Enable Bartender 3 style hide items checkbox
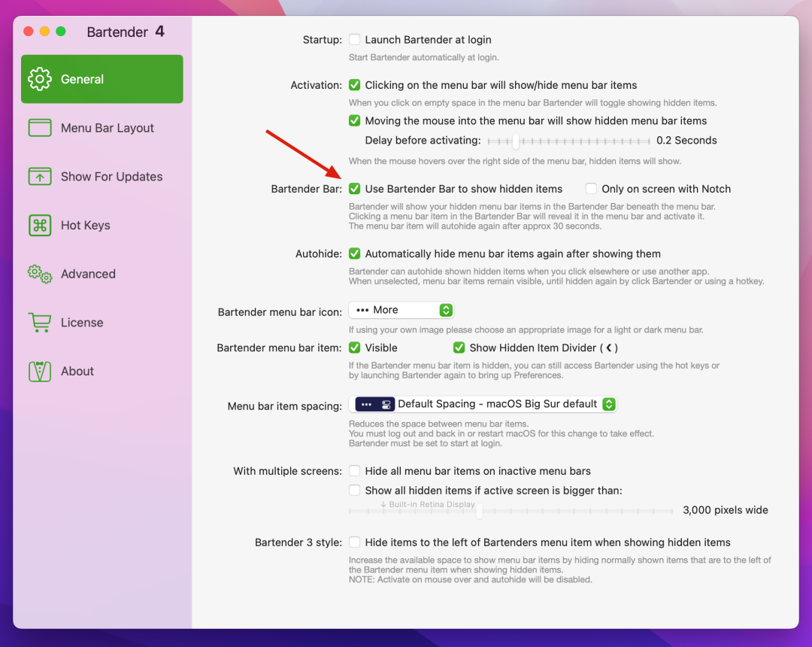This screenshot has height=647, width=812. tap(355, 542)
